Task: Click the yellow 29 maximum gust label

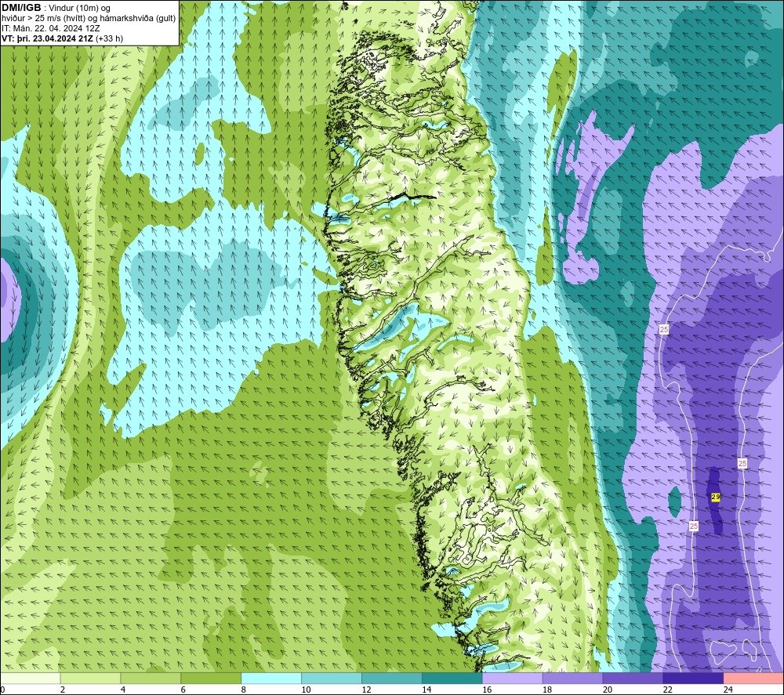Action: click(716, 497)
